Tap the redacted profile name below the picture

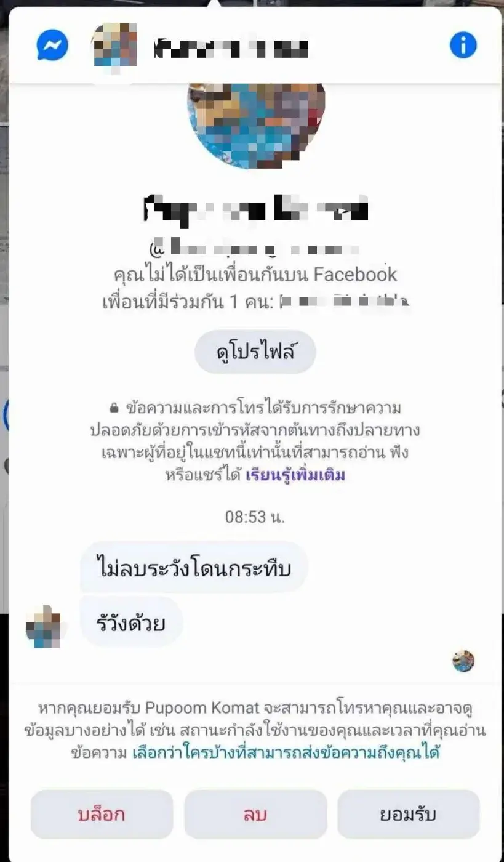[255, 208]
